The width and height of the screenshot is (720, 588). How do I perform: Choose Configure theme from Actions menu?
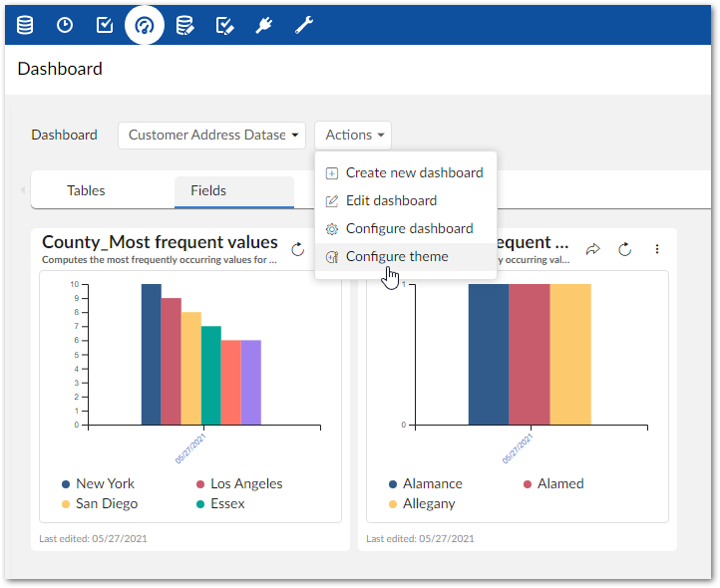(x=396, y=256)
